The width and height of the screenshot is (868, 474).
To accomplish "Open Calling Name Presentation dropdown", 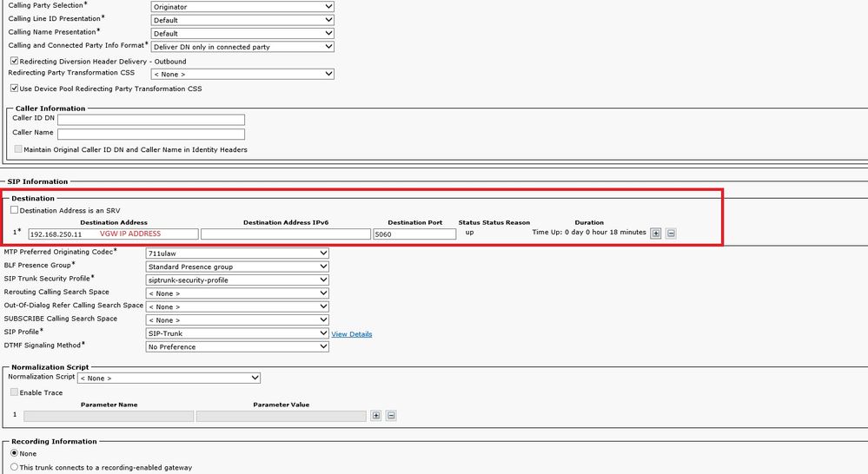I will pos(242,33).
